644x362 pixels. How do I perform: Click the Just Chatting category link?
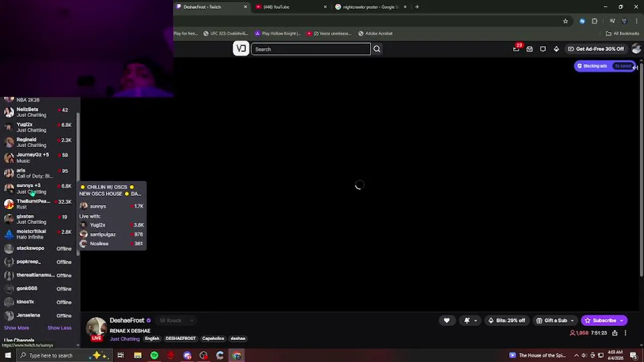click(125, 339)
